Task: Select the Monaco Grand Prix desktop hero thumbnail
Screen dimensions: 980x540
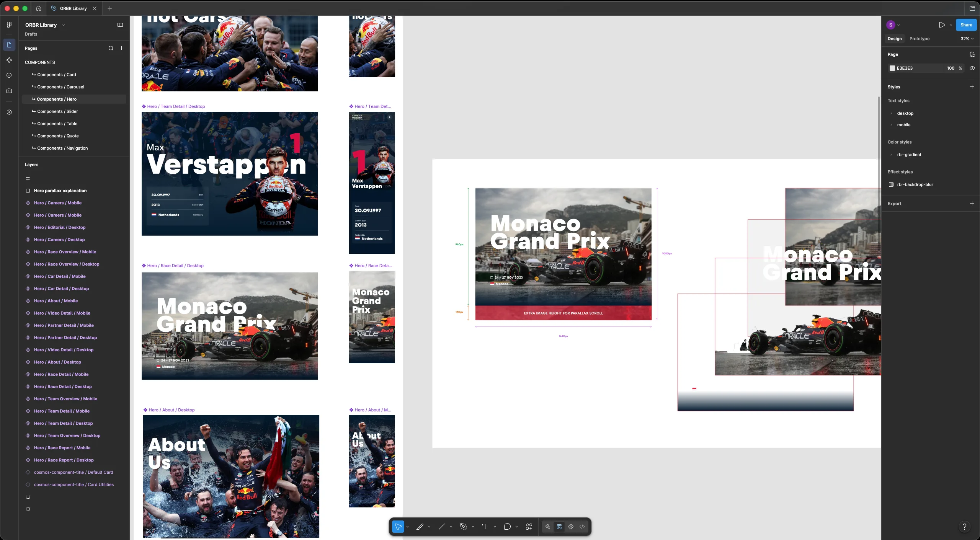Action: point(230,326)
